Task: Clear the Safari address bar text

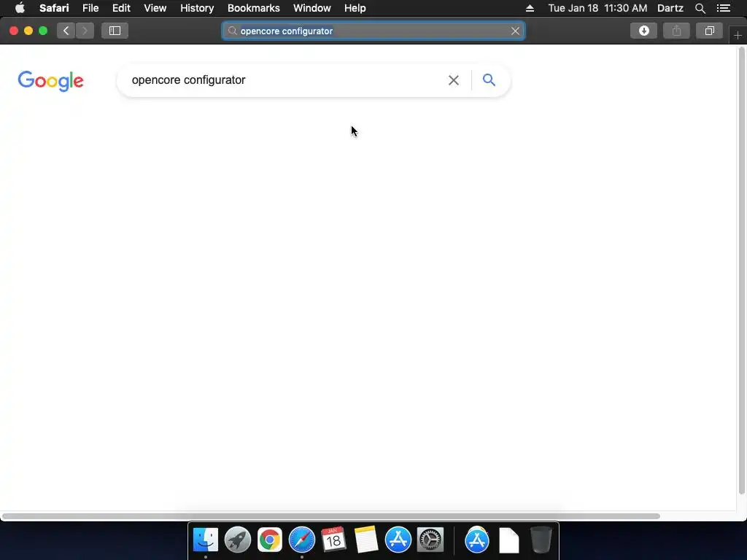Action: 515,31
